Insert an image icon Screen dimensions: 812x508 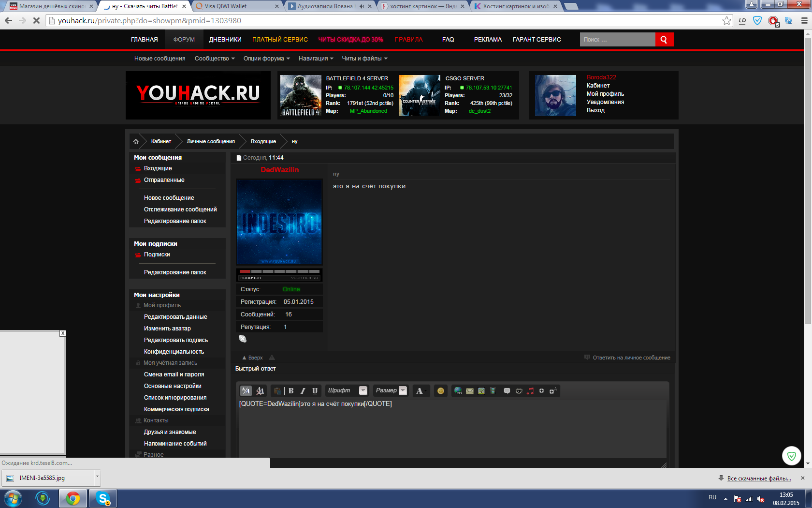(x=481, y=391)
